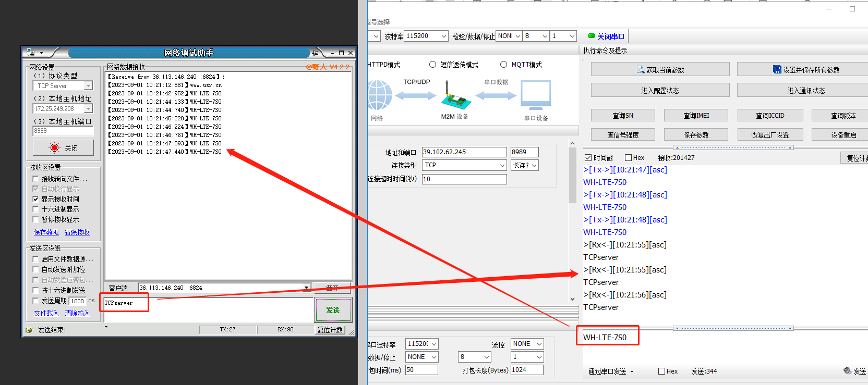Image resolution: width=868 pixels, height=385 pixels.
Task: Click the red 关闭 server stop button
Action: click(63, 148)
